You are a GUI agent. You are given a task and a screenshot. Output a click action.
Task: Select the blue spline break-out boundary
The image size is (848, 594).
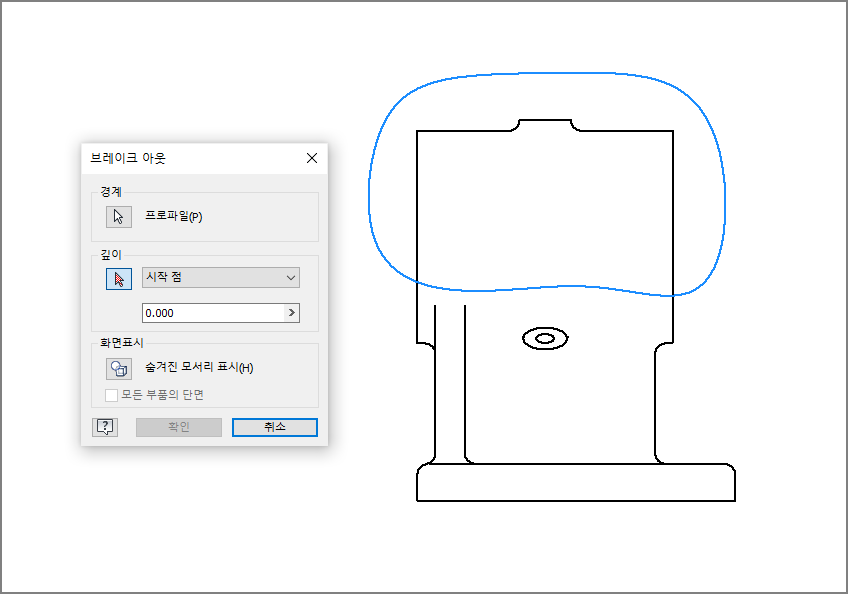point(547,74)
